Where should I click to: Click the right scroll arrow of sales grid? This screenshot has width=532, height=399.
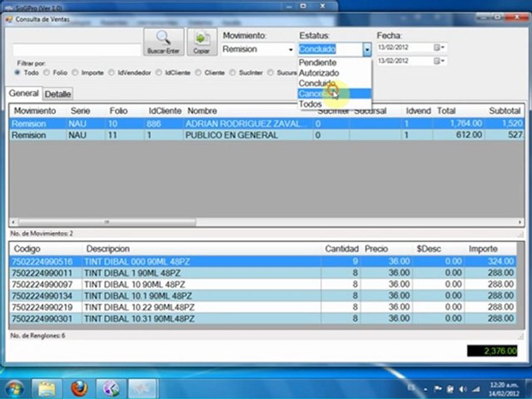click(x=520, y=222)
